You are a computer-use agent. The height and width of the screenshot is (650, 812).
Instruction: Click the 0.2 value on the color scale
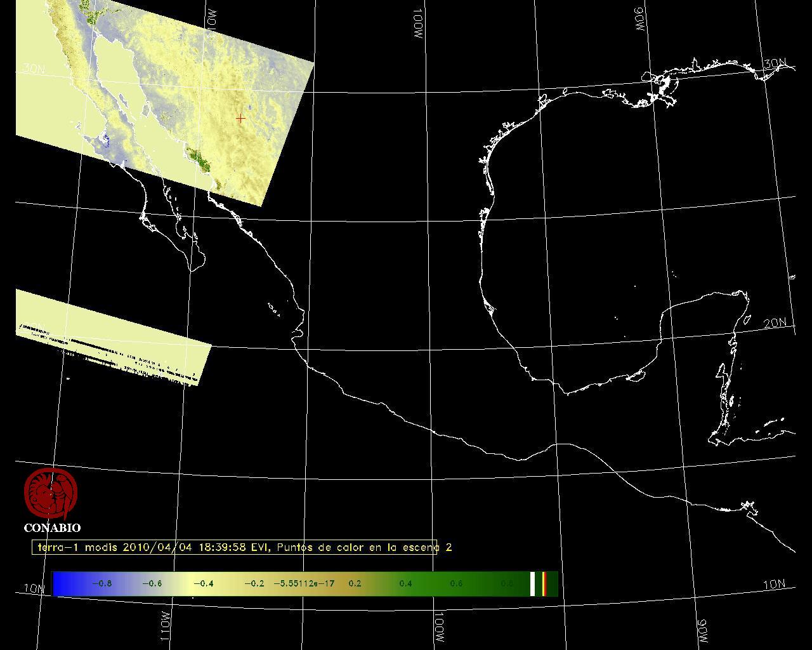tap(355, 583)
